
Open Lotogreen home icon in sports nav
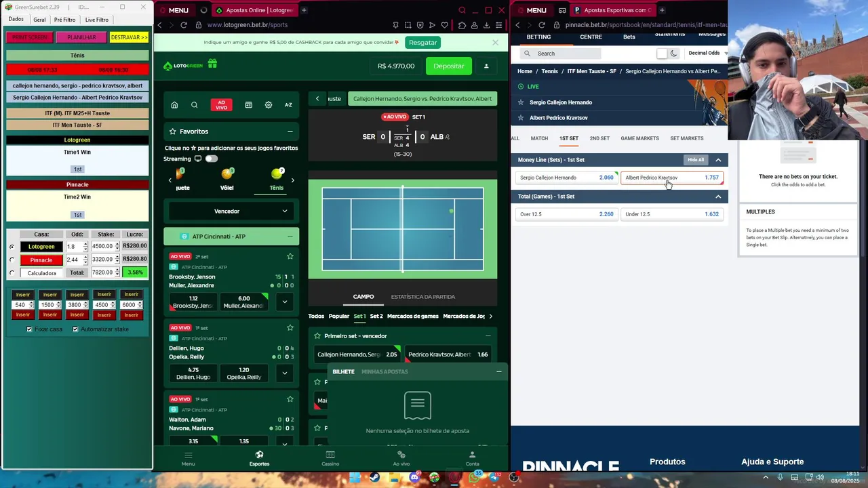(174, 105)
